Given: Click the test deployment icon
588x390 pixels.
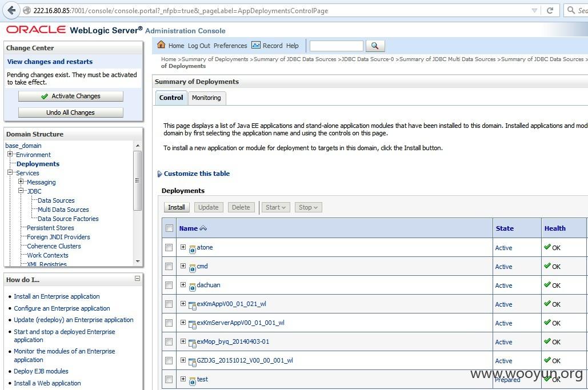Looking at the screenshot, I should coord(193,381).
